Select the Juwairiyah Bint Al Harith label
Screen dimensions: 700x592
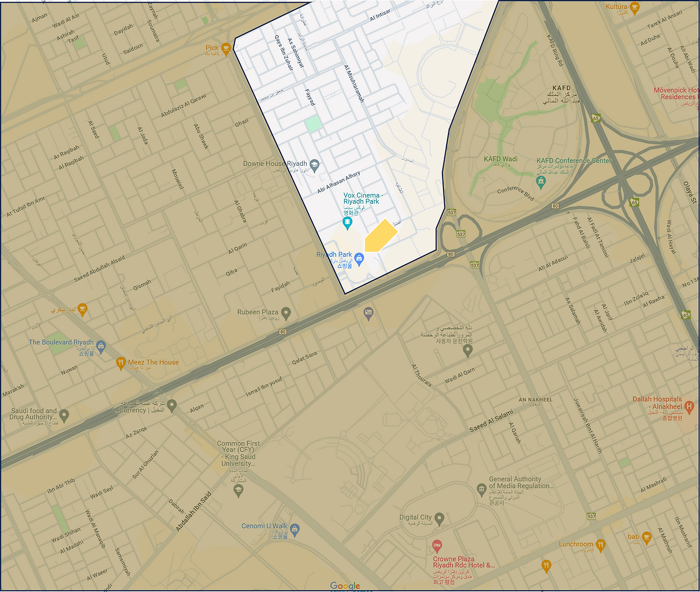click(587, 426)
